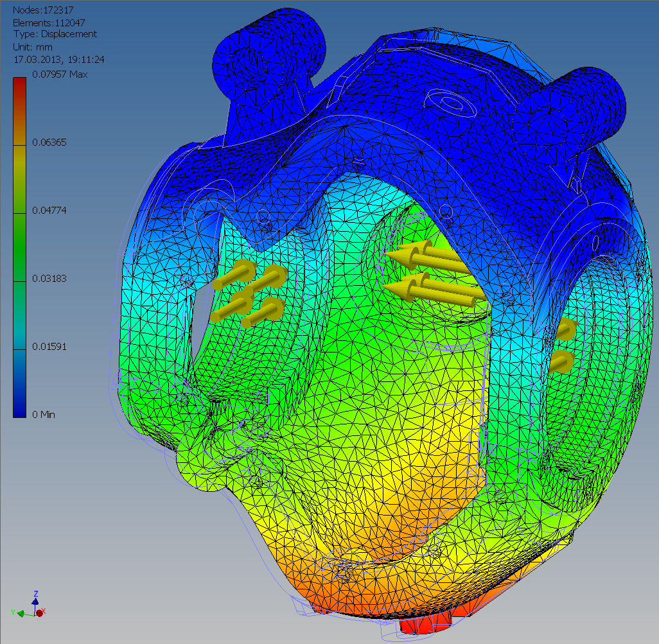Click the Nodes:172317 info text

pos(43,10)
